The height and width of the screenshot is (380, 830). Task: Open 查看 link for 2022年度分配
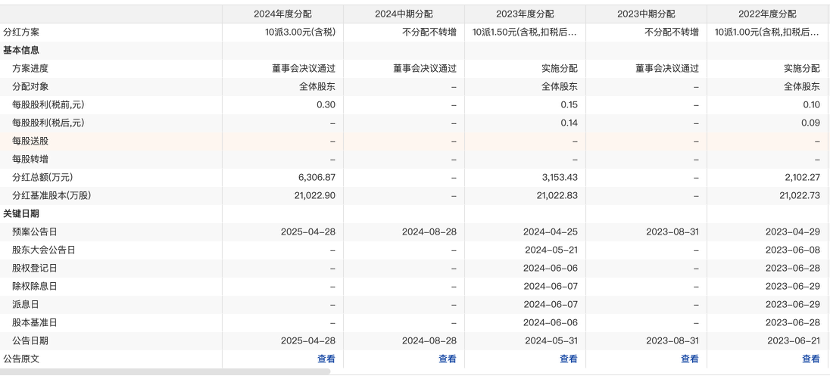tap(811, 359)
